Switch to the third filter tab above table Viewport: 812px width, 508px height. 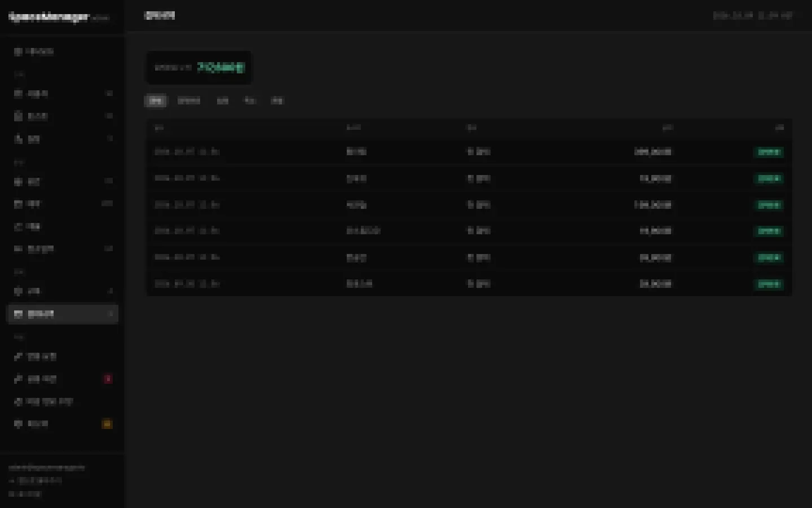coord(223,101)
